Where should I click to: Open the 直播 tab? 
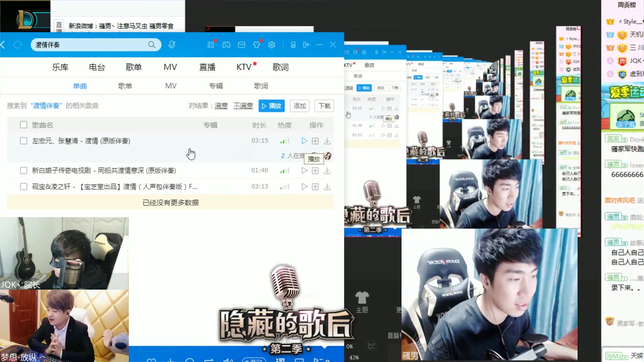click(207, 67)
